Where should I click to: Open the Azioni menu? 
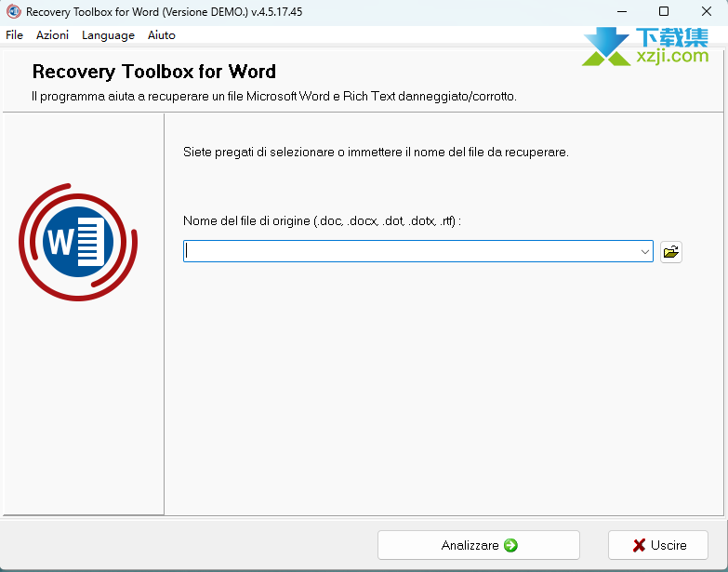(x=52, y=35)
